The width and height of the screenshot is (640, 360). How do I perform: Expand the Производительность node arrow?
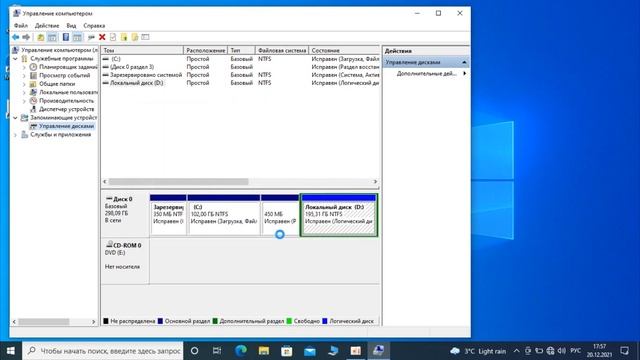click(24, 101)
